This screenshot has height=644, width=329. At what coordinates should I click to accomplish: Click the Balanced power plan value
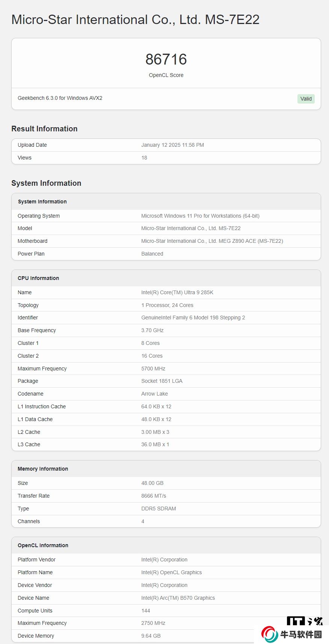click(152, 254)
